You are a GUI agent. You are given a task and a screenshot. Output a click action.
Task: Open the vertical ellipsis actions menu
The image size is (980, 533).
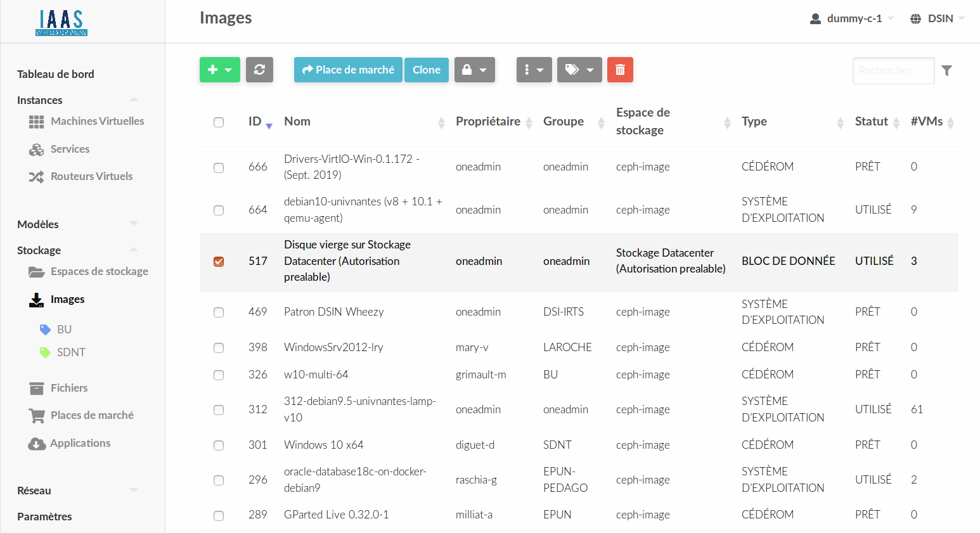[534, 70]
